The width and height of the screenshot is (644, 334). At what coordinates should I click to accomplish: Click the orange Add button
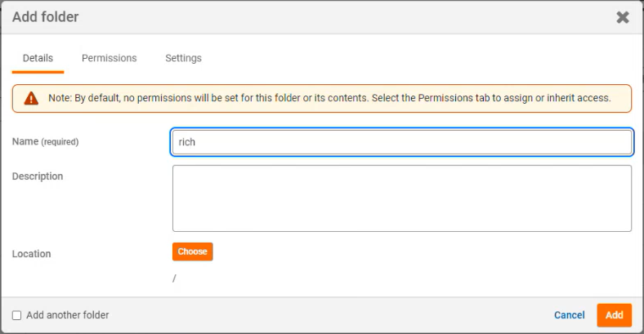614,315
